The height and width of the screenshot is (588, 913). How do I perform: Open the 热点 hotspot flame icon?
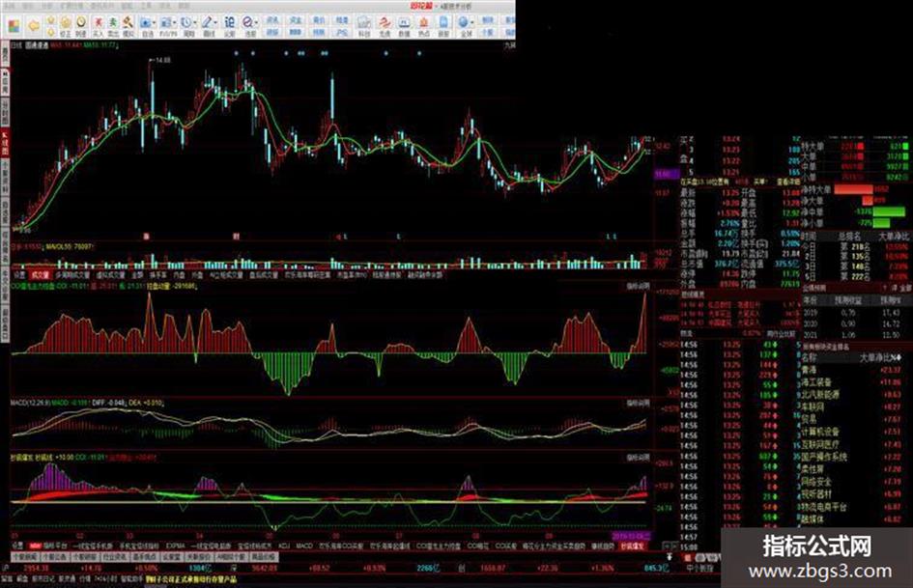coord(423,27)
